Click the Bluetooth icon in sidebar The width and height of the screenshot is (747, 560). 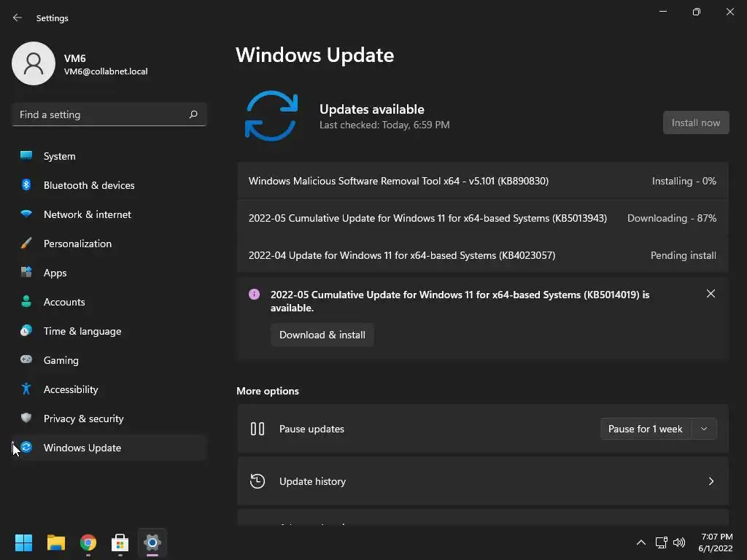coord(26,184)
